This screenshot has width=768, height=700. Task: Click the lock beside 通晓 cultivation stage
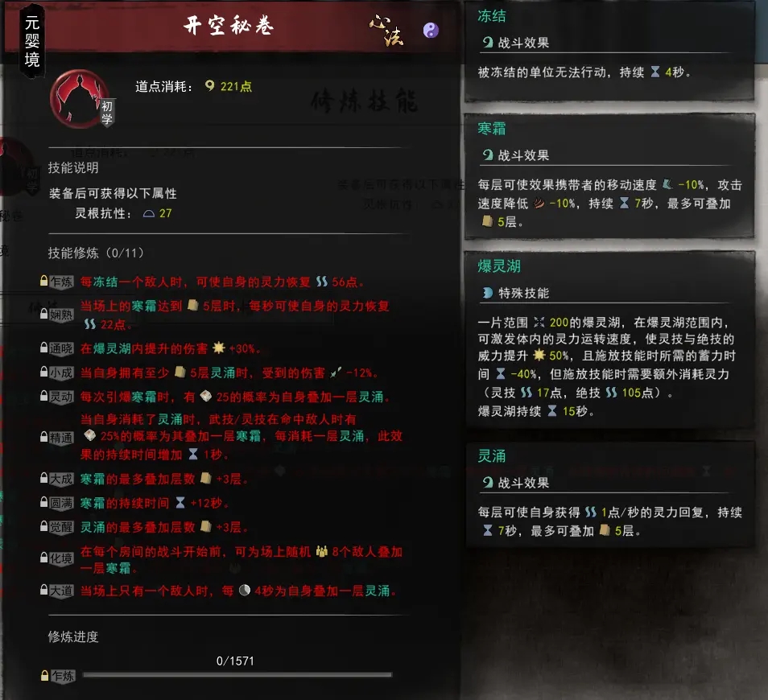43,348
